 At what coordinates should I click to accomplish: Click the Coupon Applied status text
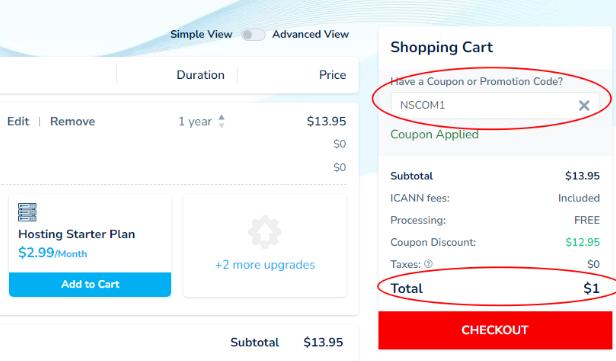coord(434,134)
